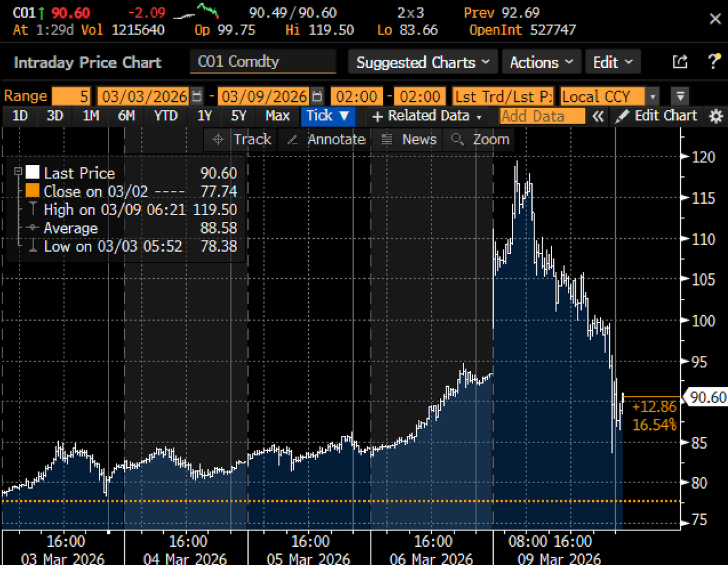Click High on 03/09 06:21 legend row
Screen dimensions: 728x565
point(132,210)
